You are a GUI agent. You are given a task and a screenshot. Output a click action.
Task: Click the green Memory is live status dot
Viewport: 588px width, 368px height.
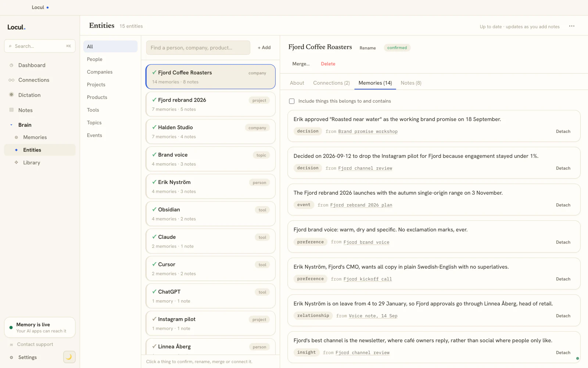click(x=11, y=327)
